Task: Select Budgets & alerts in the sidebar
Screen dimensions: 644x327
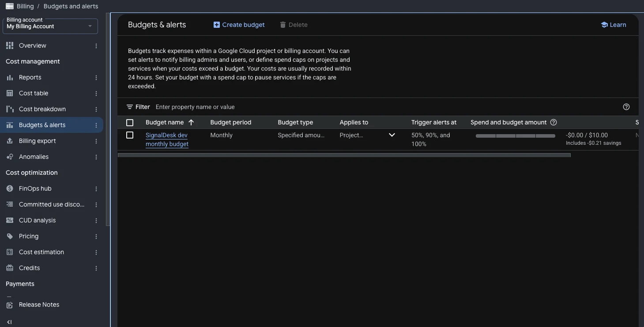Action: click(x=52, y=125)
